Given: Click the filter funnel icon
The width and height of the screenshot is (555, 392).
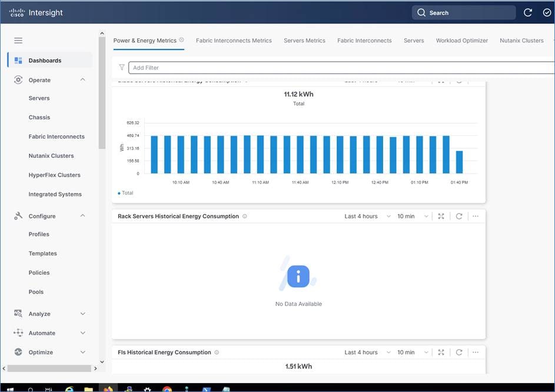Looking at the screenshot, I should [x=122, y=67].
